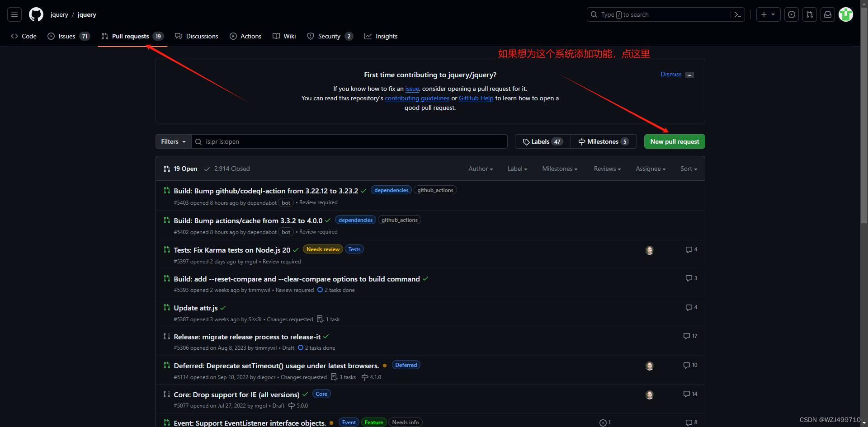This screenshot has height=427, width=868.
Task: Open the hamburger navigation menu
Action: tap(14, 14)
